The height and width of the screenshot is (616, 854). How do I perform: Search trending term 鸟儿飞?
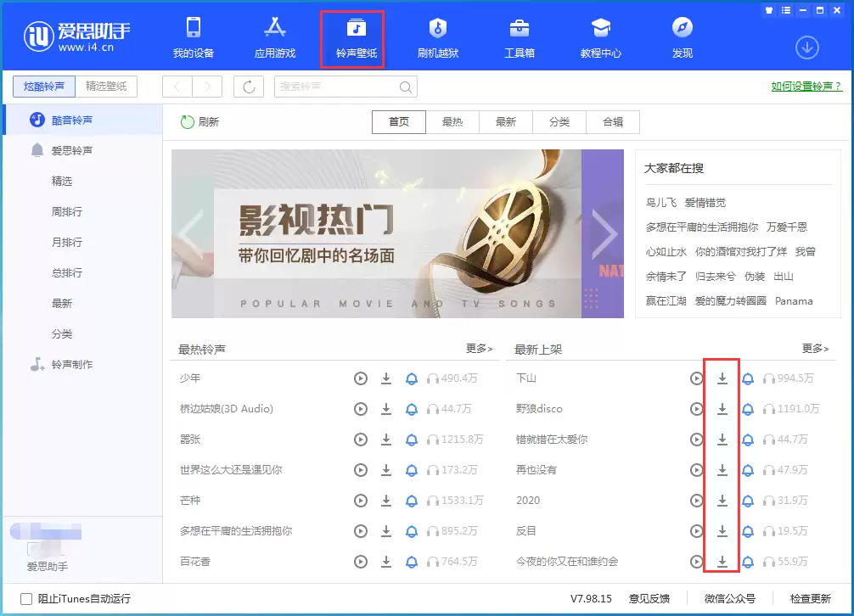(x=660, y=203)
